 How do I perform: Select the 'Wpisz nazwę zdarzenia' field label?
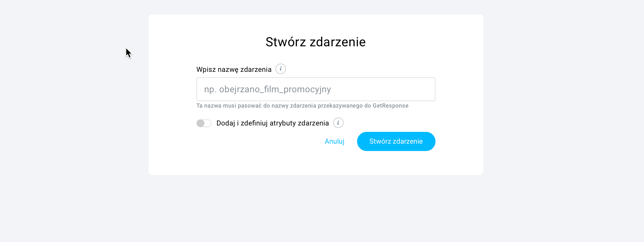(x=234, y=70)
